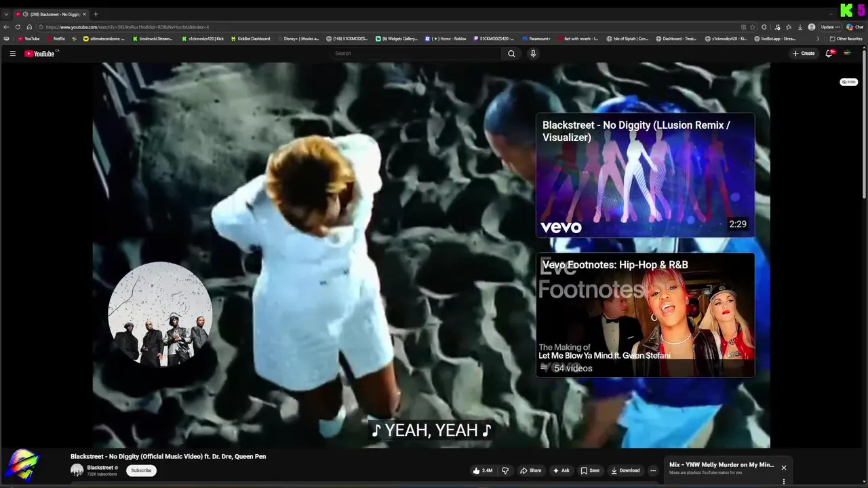Open KickBot Dashboard bookmark

(250, 39)
